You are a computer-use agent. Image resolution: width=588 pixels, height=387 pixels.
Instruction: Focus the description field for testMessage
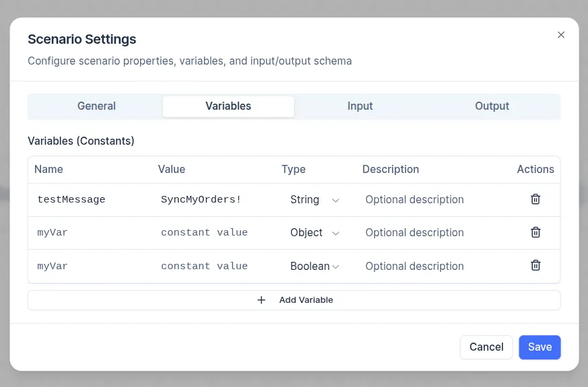coord(431,200)
